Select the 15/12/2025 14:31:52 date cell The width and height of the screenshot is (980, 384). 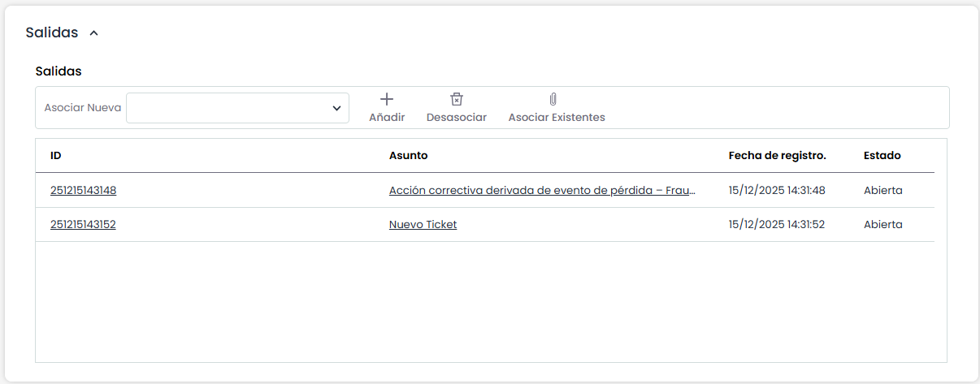[777, 225]
